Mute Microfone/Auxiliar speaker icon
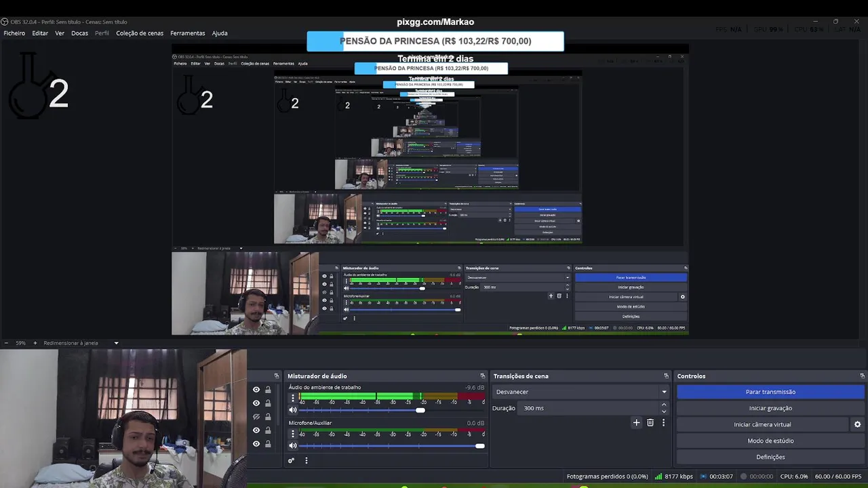The width and height of the screenshot is (868, 488). click(x=293, y=445)
